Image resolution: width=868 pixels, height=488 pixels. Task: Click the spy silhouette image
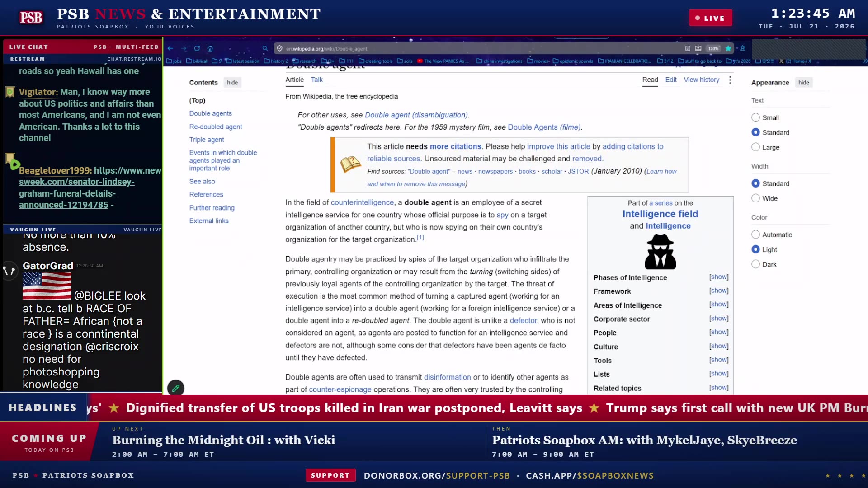(x=660, y=252)
